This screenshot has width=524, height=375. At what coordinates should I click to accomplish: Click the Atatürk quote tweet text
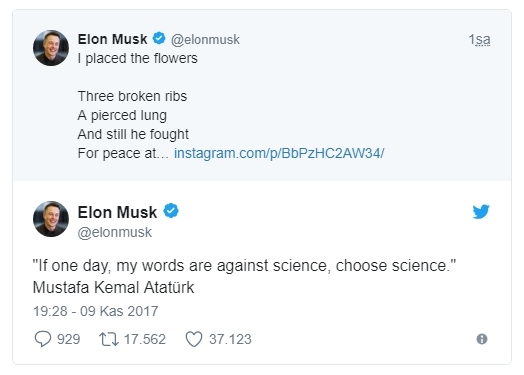pyautogui.click(x=244, y=276)
